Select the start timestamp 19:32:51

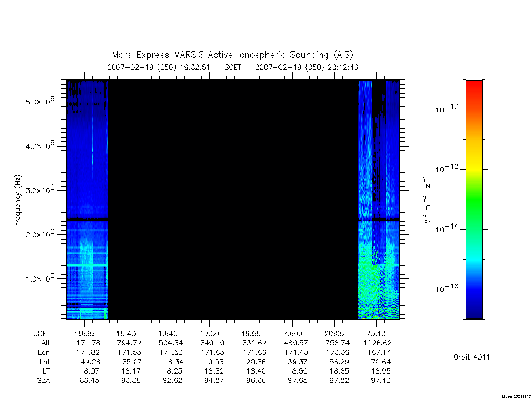click(195, 67)
